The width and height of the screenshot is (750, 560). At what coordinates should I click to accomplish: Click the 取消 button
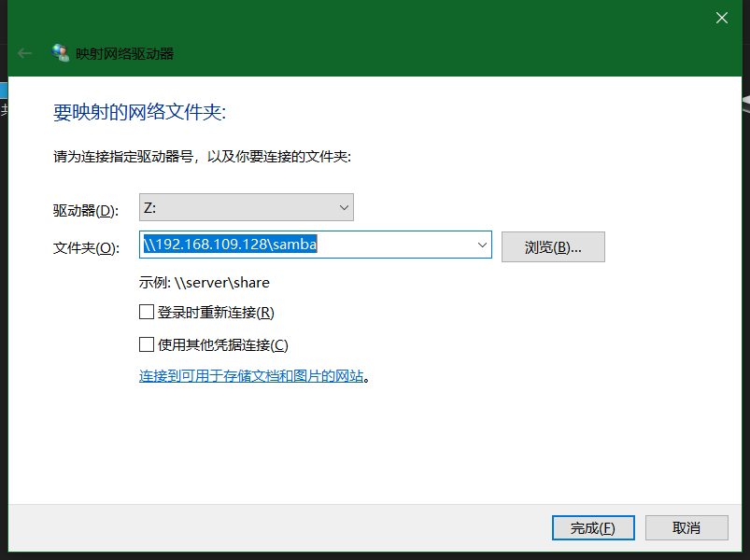pos(686,527)
